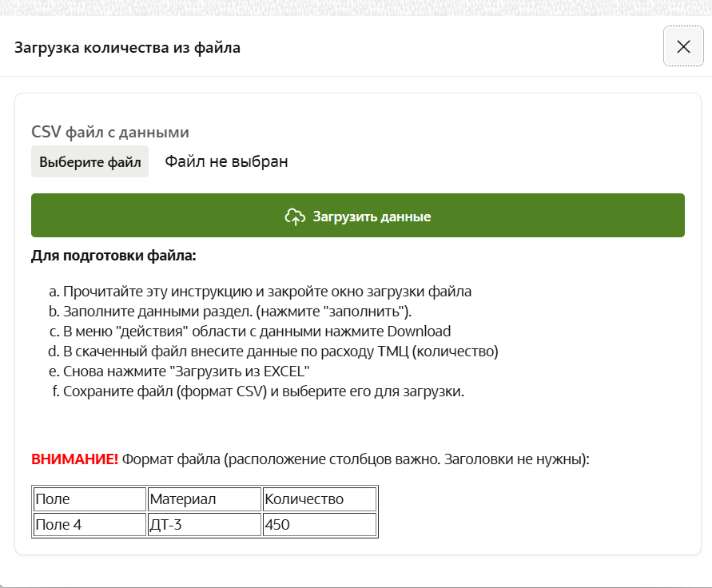Click the "450" quantity example cell
The width and height of the screenshot is (712, 588).
click(319, 525)
